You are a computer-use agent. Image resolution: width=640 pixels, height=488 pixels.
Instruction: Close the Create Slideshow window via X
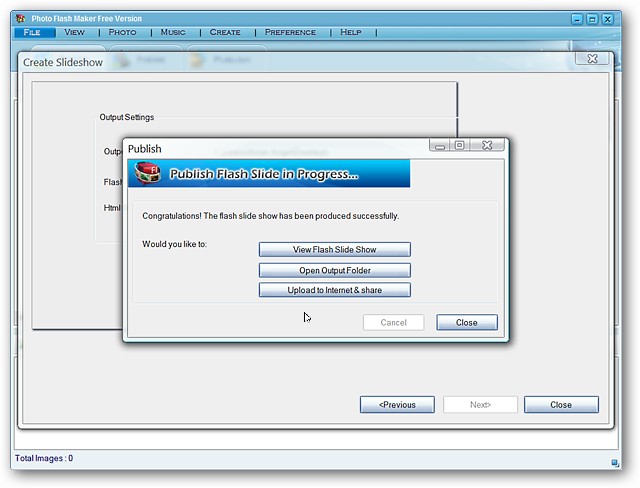point(592,58)
